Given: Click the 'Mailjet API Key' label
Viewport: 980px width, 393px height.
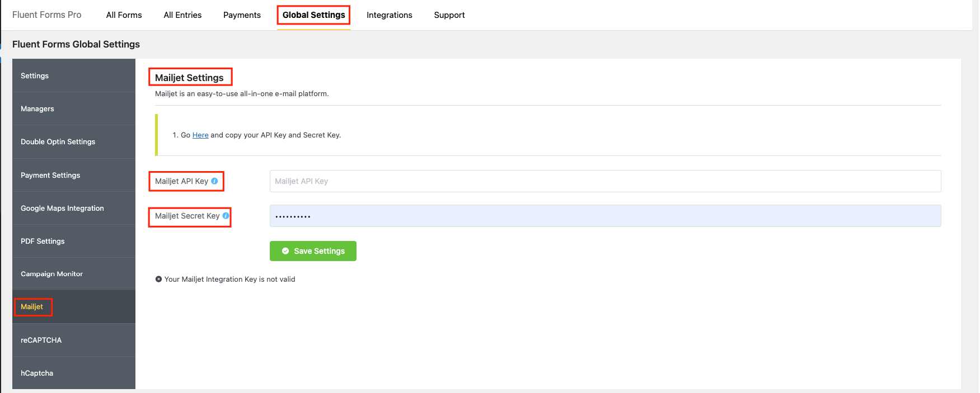Looking at the screenshot, I should [x=181, y=181].
